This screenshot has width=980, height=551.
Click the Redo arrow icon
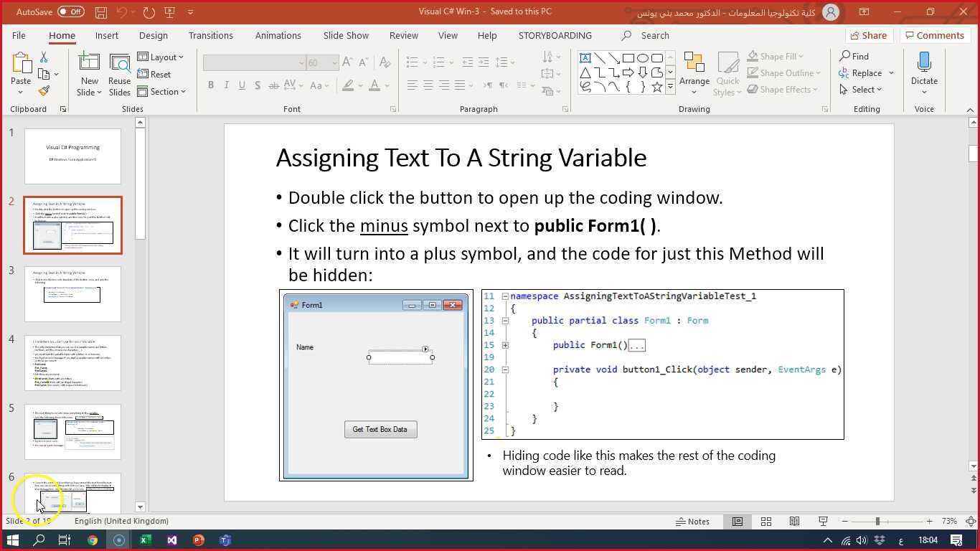coord(149,12)
